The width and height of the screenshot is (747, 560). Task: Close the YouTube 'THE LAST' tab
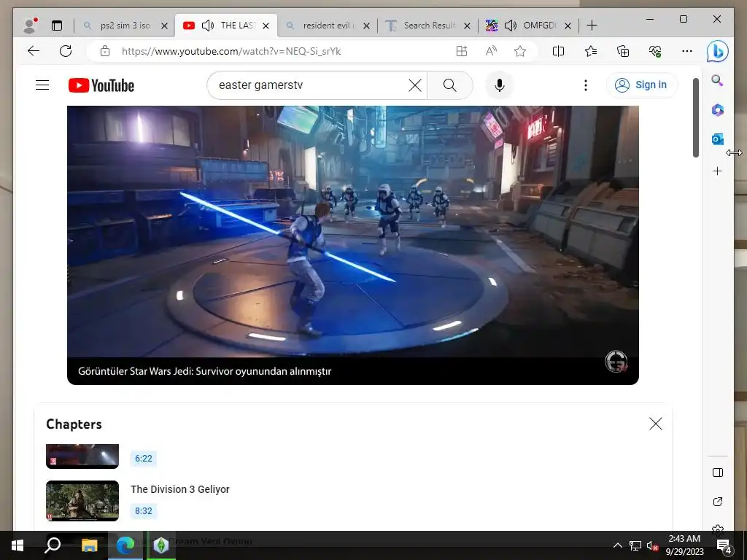click(x=266, y=26)
